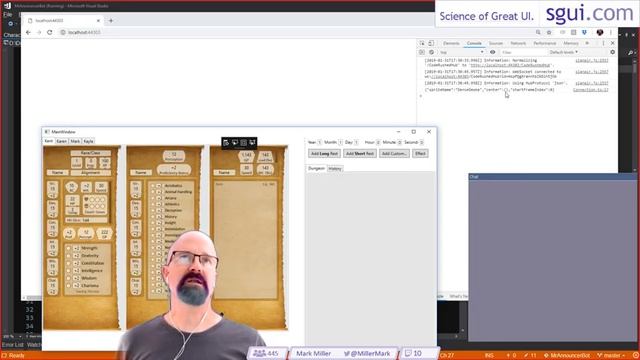Click second icon in floating dark debug toolbar

click(x=235, y=142)
